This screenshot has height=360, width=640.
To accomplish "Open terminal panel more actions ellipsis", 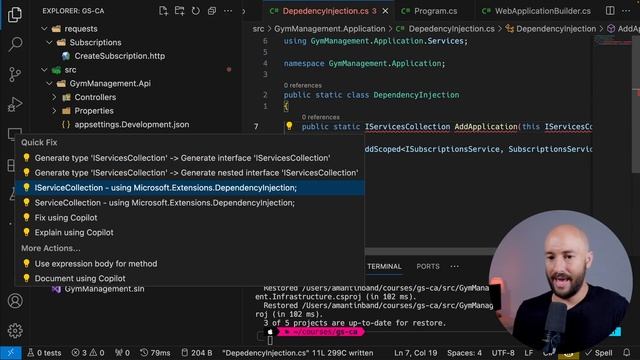I will pos(454,266).
